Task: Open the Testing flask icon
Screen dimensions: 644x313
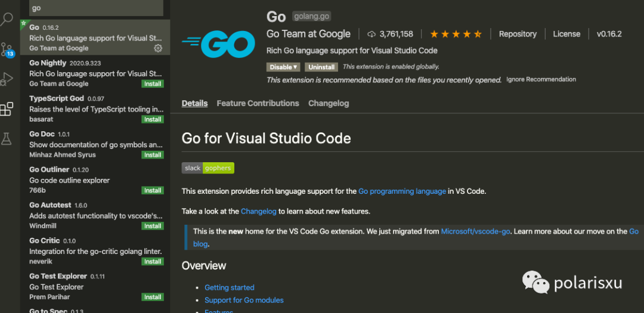Action: (7, 139)
